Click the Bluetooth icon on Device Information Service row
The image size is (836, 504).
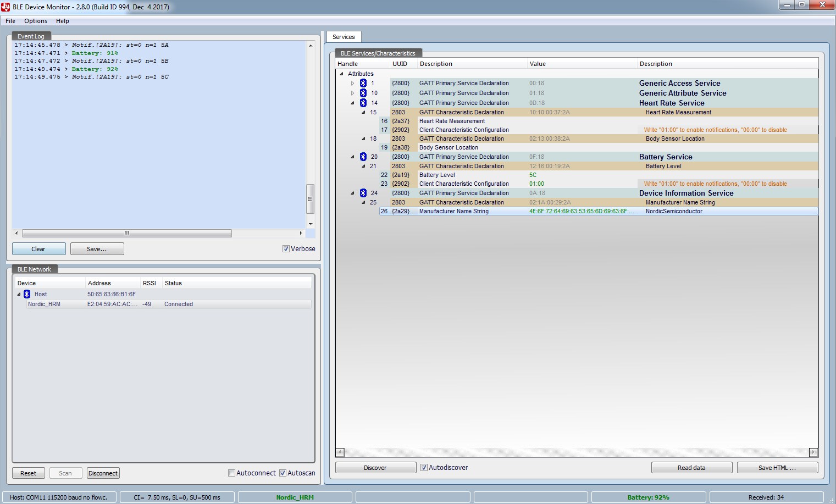363,193
